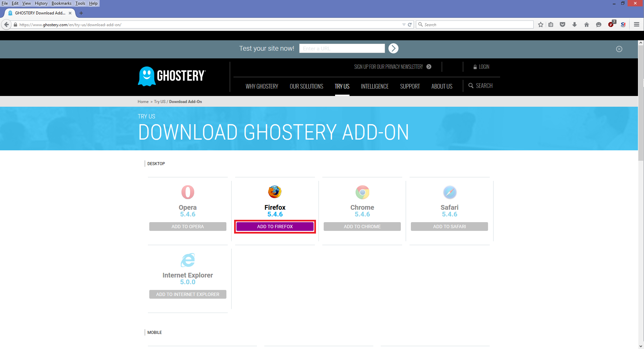Go to the Firefox home page icon
The width and height of the screenshot is (644, 349).
pyautogui.click(x=587, y=24)
